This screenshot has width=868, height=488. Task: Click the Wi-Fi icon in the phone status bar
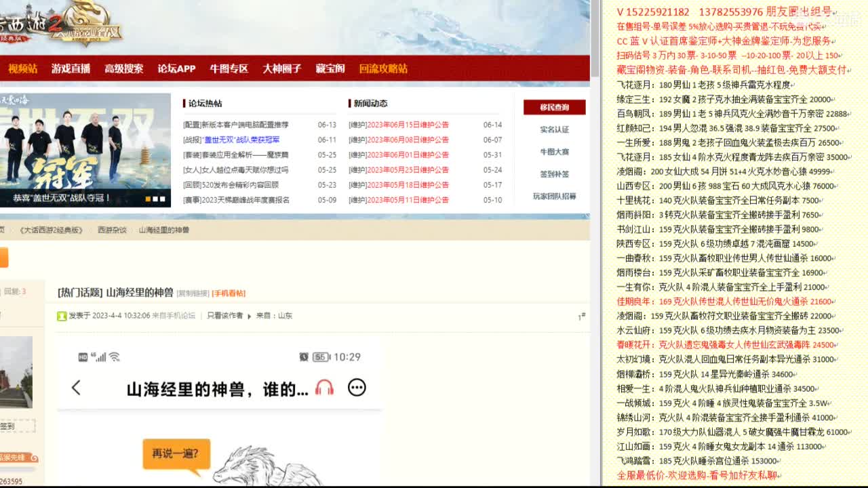tap(114, 357)
